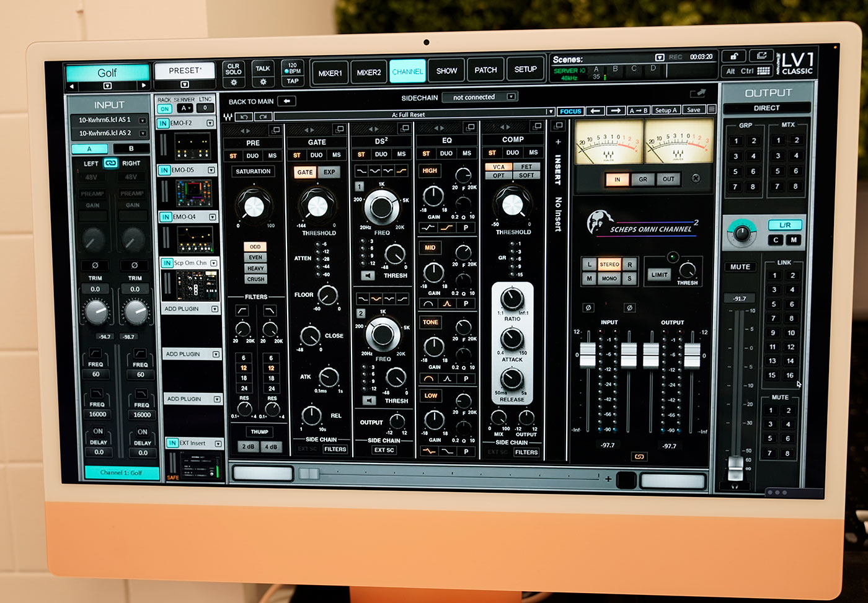This screenshot has width=868, height=603.
Task: Click the main output channel fader
Action: tap(735, 467)
